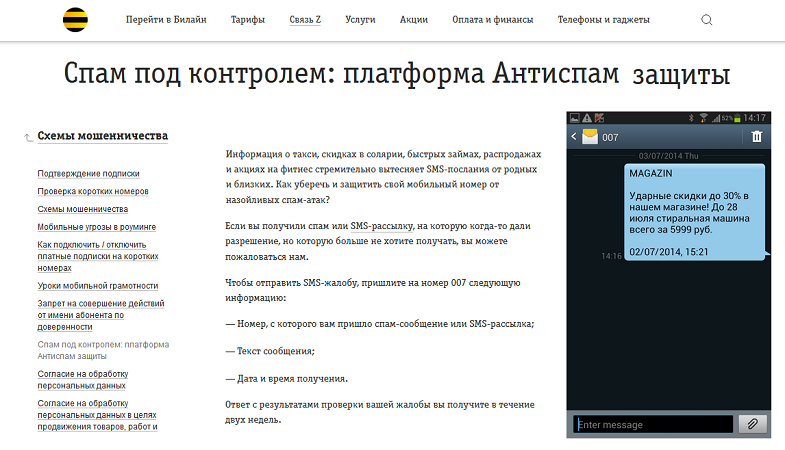Tap the 03/07/2014 Thu date divider
The height and width of the screenshot is (450, 785).
click(668, 156)
